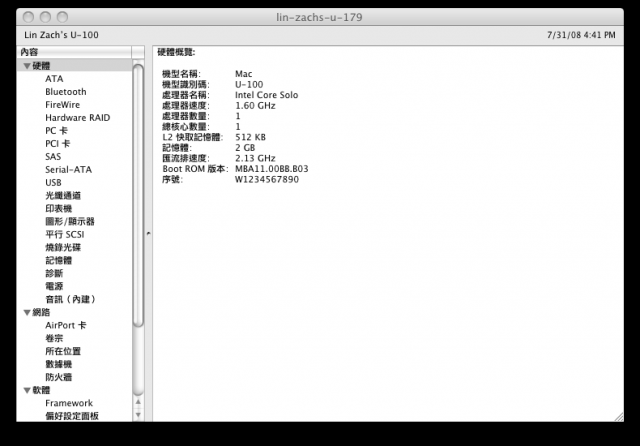
Task: Click the U-100 model identifier value
Action: click(249, 84)
